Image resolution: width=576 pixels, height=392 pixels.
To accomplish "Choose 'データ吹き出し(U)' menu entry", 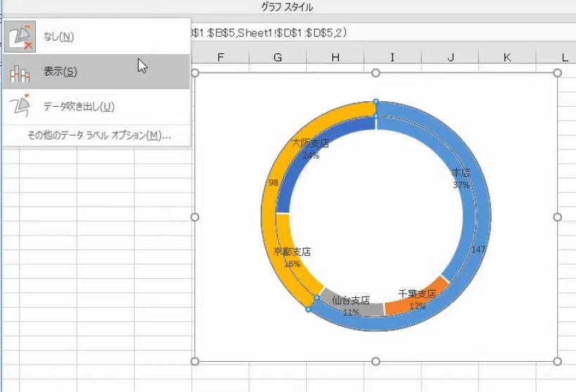I will point(97,107).
